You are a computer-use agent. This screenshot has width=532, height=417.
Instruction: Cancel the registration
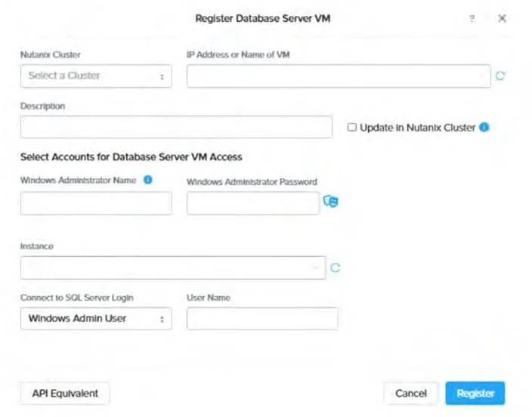(411, 394)
